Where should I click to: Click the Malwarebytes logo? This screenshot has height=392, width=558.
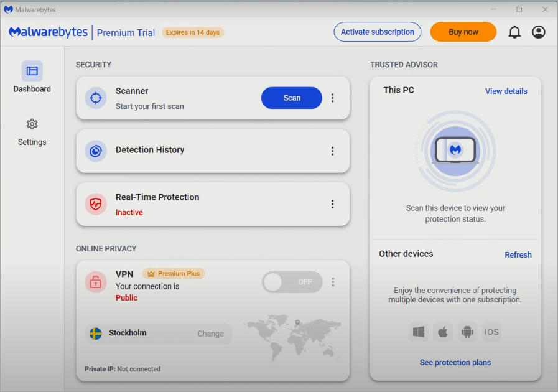tap(48, 32)
